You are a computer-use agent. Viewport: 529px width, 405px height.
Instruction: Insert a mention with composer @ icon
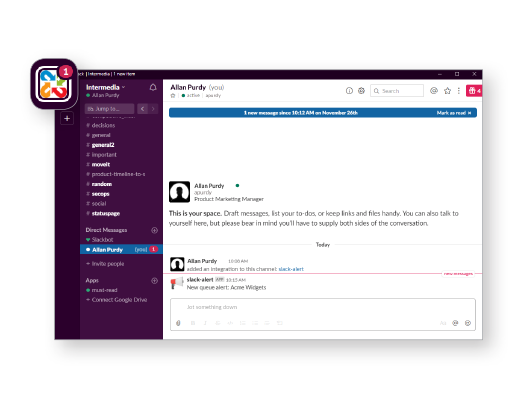(x=455, y=323)
